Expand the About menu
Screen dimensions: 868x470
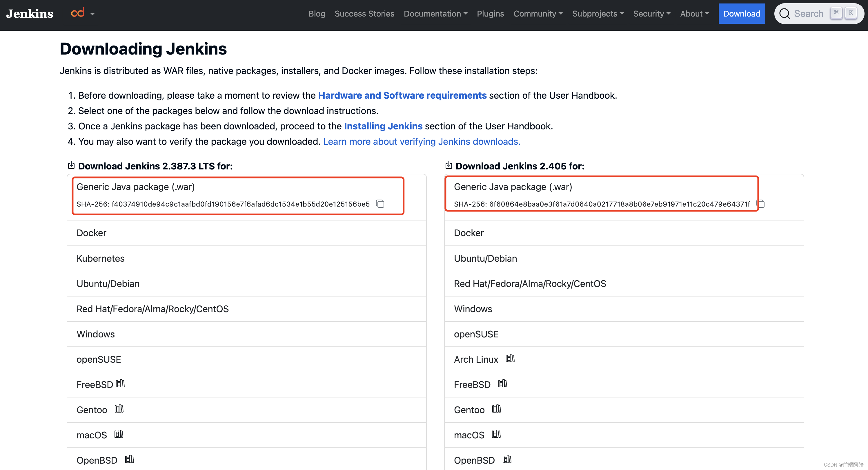pos(694,14)
